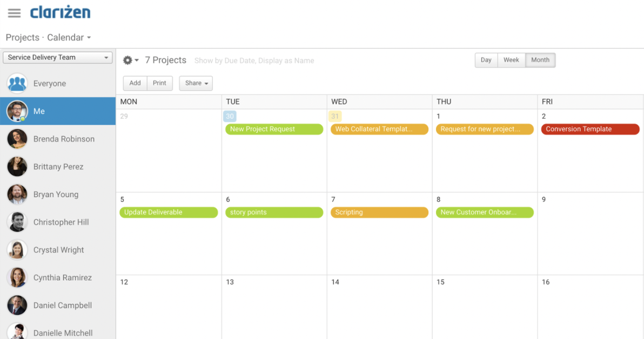Select Me in the people list
The image size is (644, 339).
pos(58,111)
